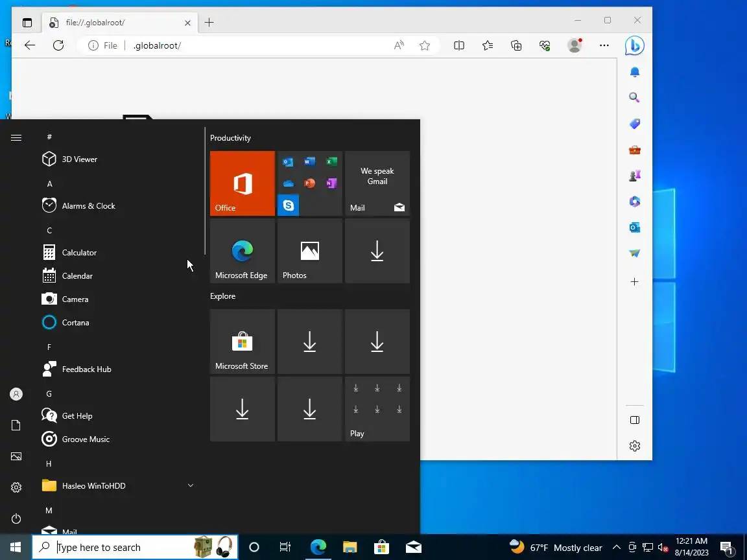Image resolution: width=747 pixels, height=560 pixels.
Task: Open Microsoft Store from taskbar
Action: pyautogui.click(x=381, y=547)
